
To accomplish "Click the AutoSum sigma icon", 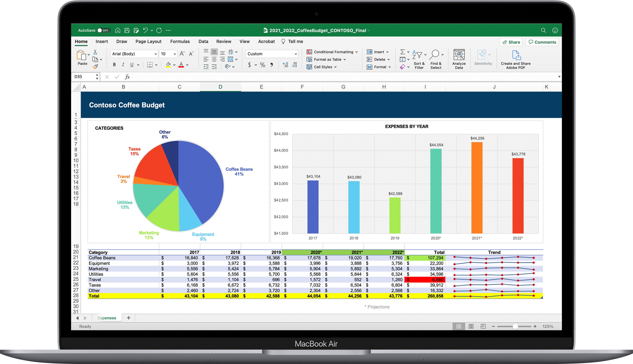I will 402,52.
